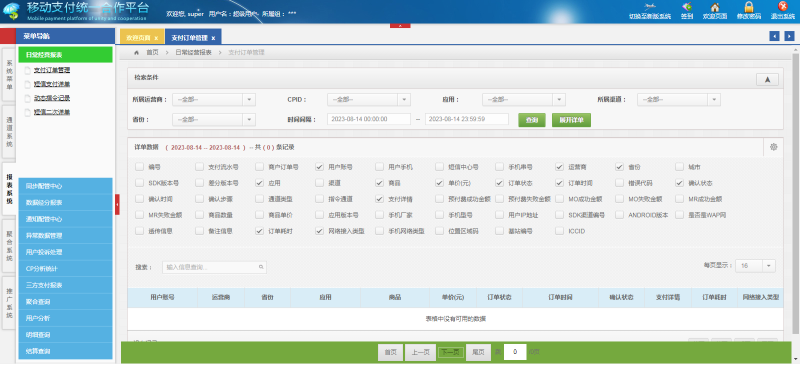
Task: Uncheck the 用户账号 checkbox
Action: tap(319, 167)
